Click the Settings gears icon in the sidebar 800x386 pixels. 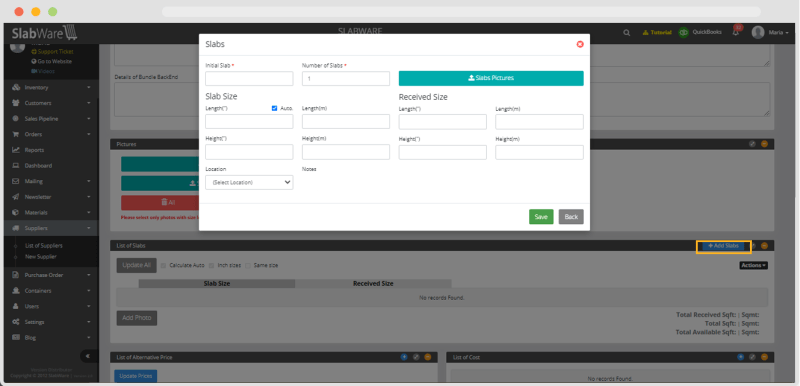[x=16, y=322]
